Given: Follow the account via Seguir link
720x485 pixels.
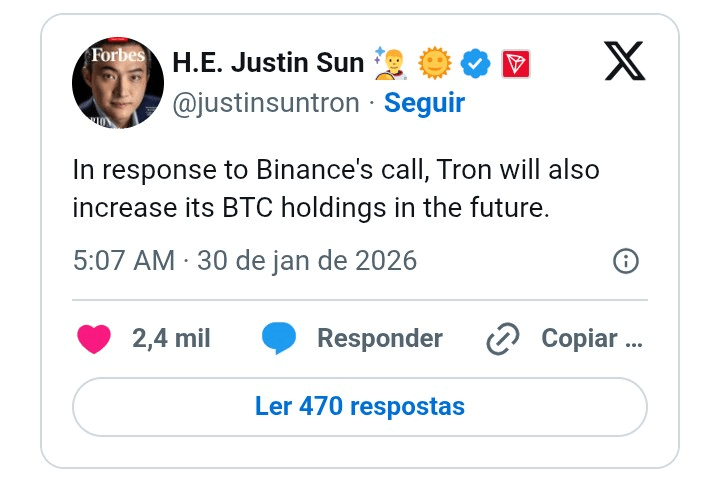Looking at the screenshot, I should pyautogui.click(x=424, y=102).
